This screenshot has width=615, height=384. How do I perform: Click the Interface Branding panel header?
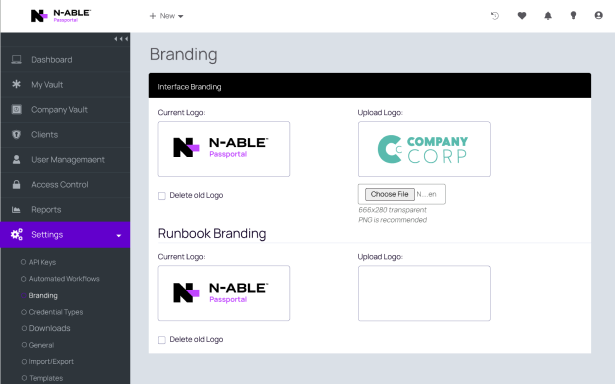pyautogui.click(x=369, y=86)
